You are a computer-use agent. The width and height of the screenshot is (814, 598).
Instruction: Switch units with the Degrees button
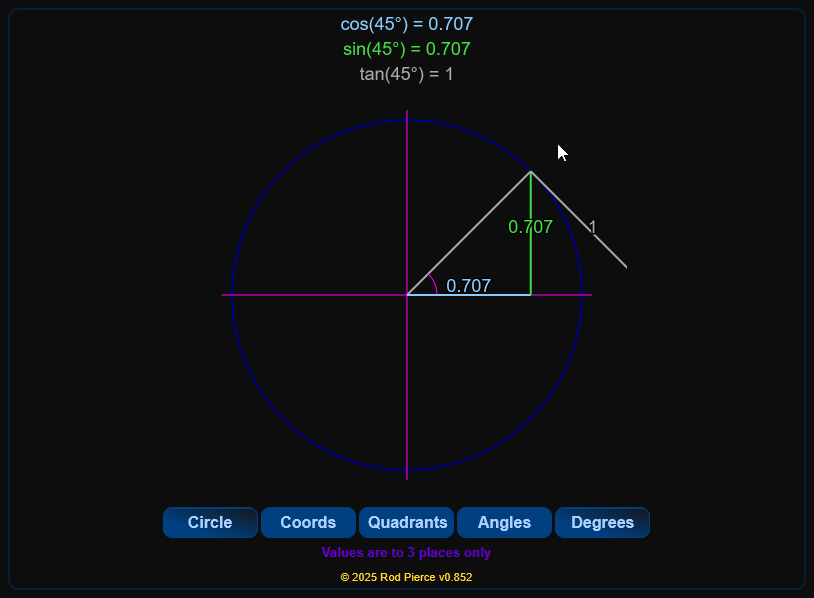[602, 522]
